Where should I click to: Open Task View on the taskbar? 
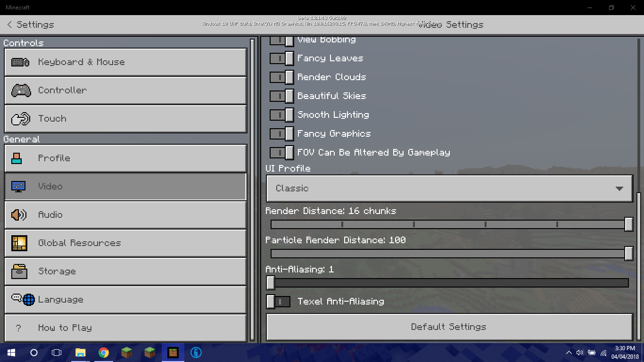(56, 353)
